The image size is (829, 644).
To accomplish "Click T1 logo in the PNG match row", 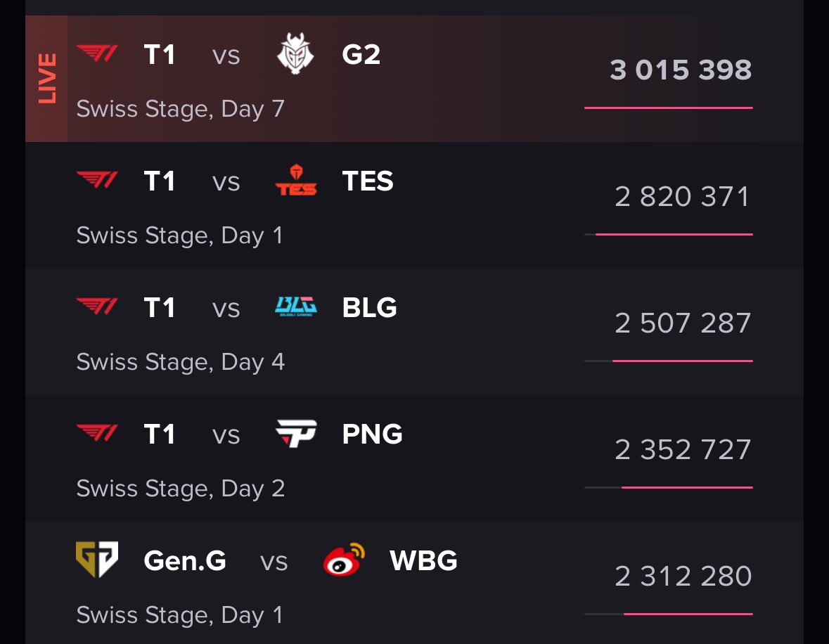I will point(97,433).
